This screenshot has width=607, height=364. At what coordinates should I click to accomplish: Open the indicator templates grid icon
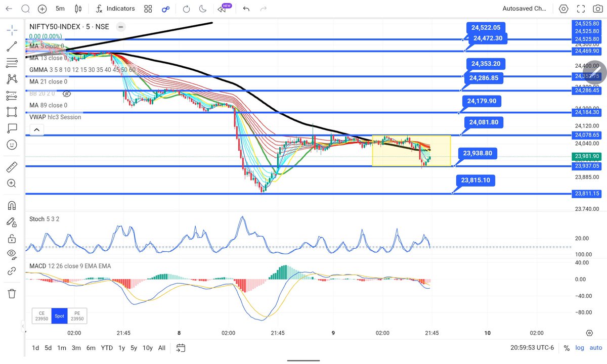coord(148,9)
